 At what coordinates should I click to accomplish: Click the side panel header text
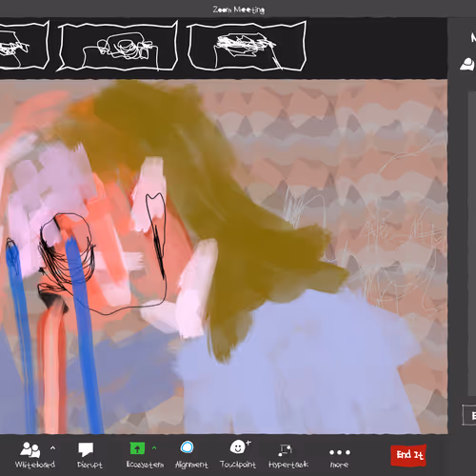[473, 38]
